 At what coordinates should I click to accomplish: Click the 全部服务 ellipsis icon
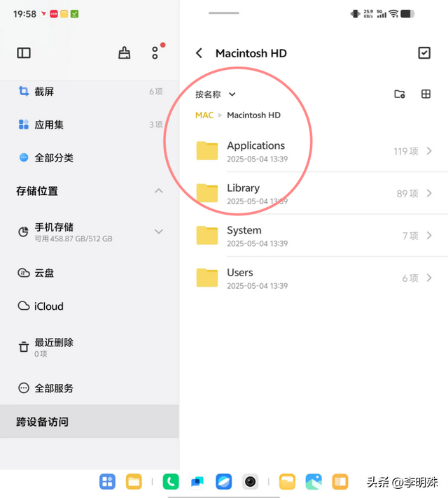(24, 388)
